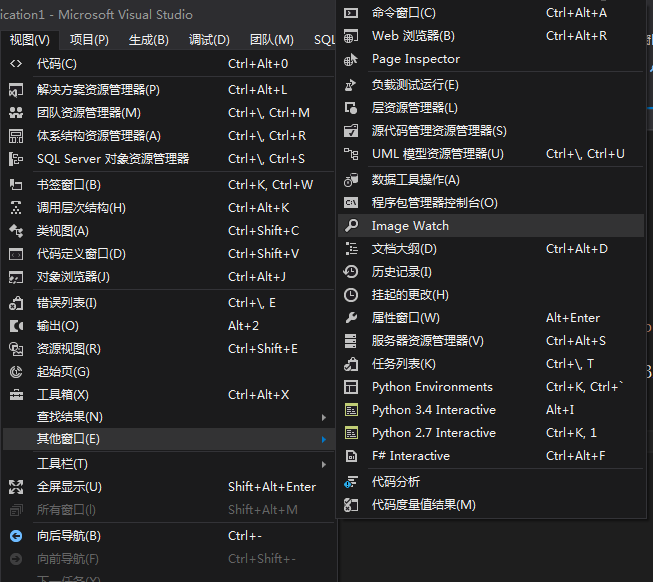Select F# Interactive menu entry
The width and height of the screenshot is (653, 582).
410,456
